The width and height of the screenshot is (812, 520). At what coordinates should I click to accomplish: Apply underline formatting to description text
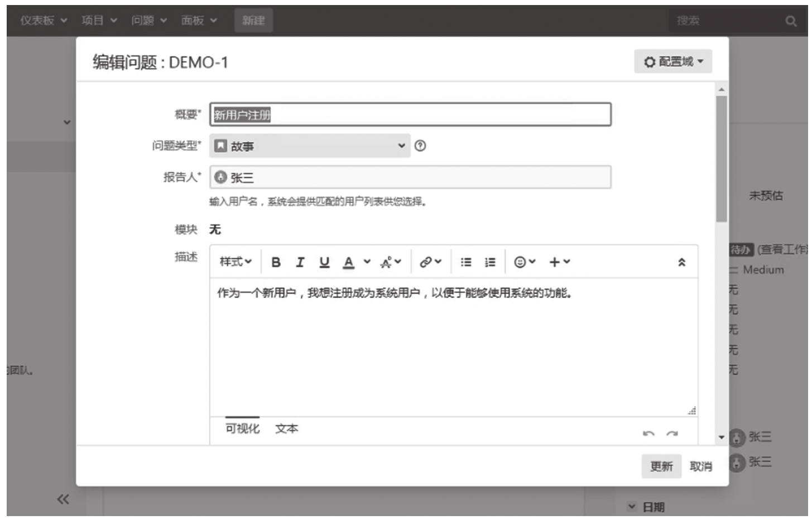pyautogui.click(x=324, y=262)
